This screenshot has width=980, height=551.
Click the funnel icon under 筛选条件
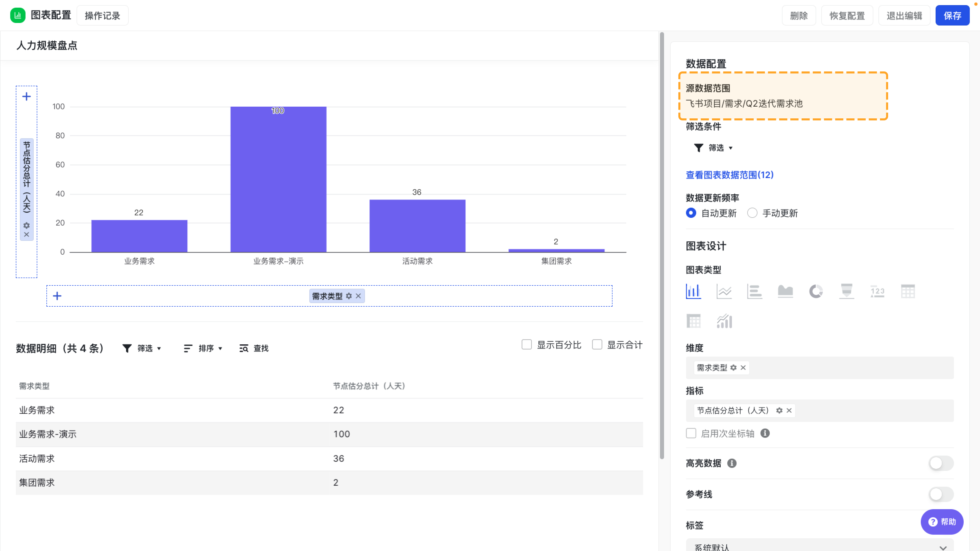(x=699, y=147)
